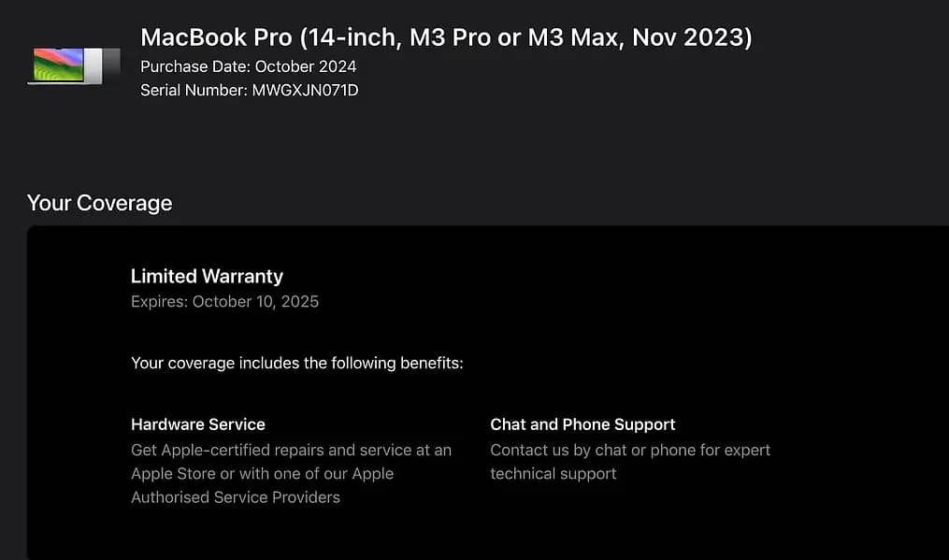Open the Limited Warranty heading
Image resolution: width=949 pixels, height=560 pixels.
pyautogui.click(x=207, y=276)
